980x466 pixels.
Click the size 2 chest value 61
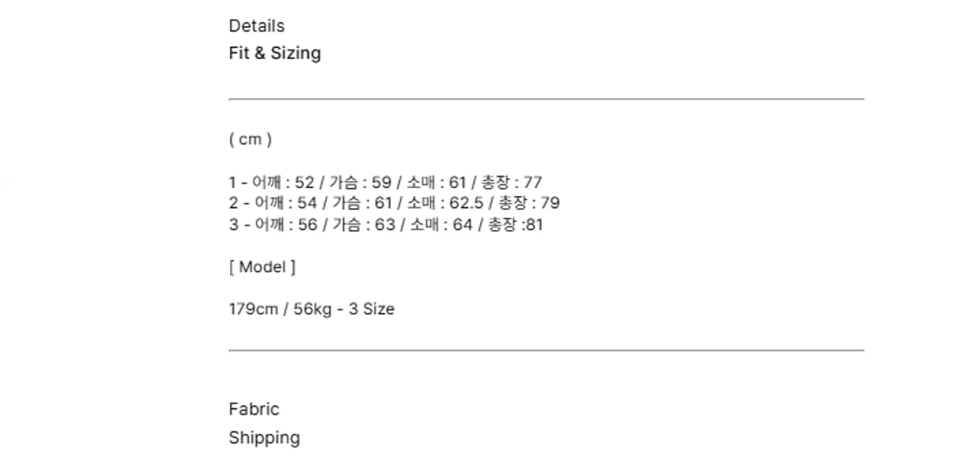[x=384, y=204]
